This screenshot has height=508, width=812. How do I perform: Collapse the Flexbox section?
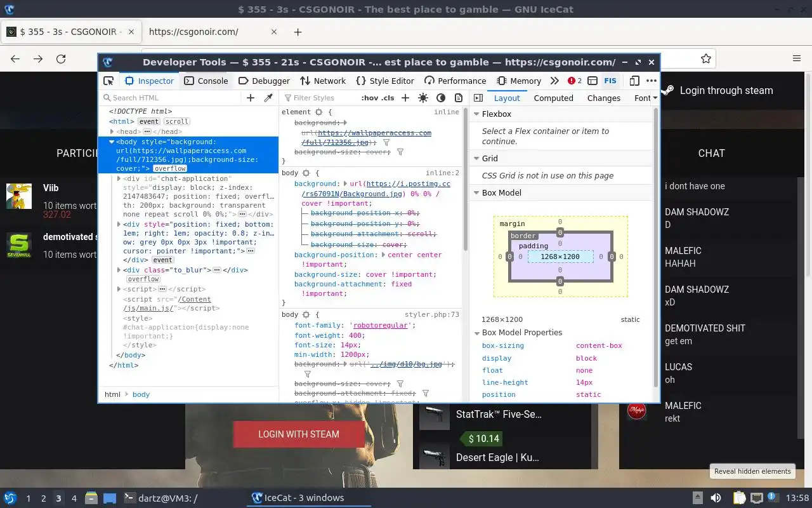pyautogui.click(x=476, y=114)
